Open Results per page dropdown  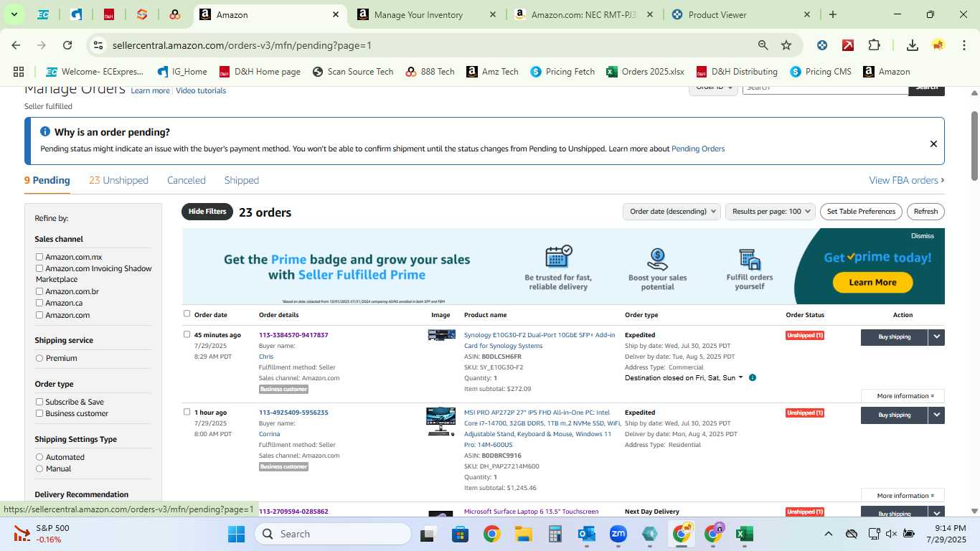click(x=771, y=212)
